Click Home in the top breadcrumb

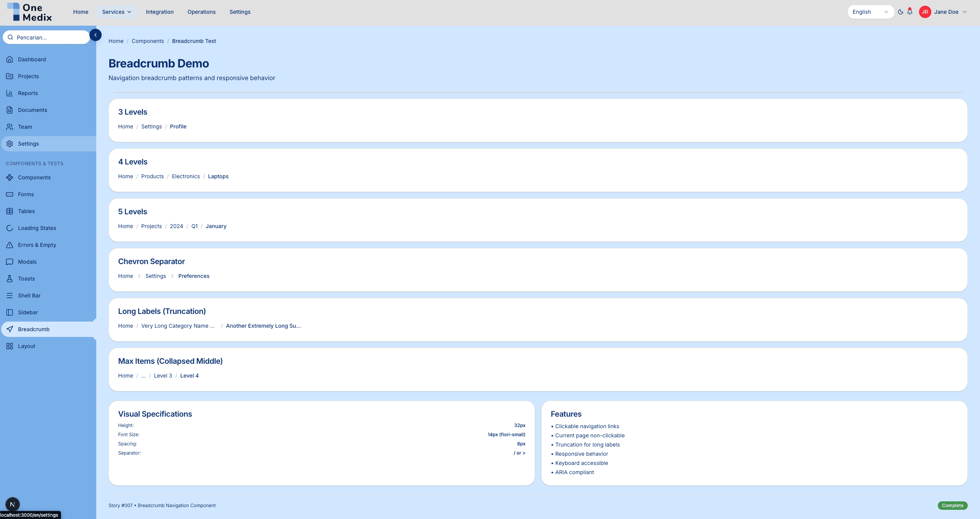pos(116,41)
